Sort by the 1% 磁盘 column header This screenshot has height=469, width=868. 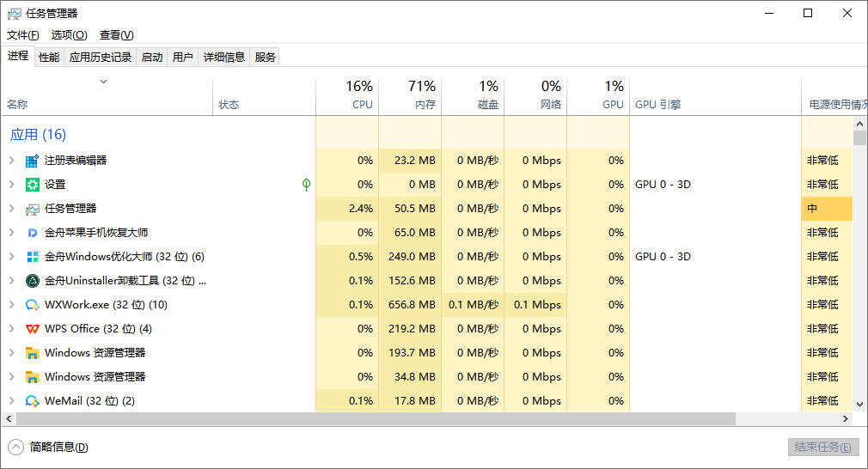click(473, 97)
